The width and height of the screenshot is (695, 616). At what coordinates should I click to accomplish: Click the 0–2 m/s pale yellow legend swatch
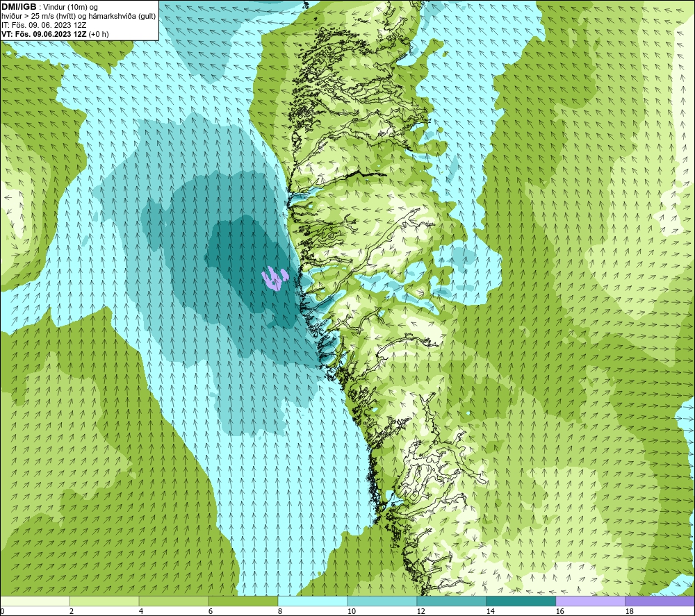point(35,601)
